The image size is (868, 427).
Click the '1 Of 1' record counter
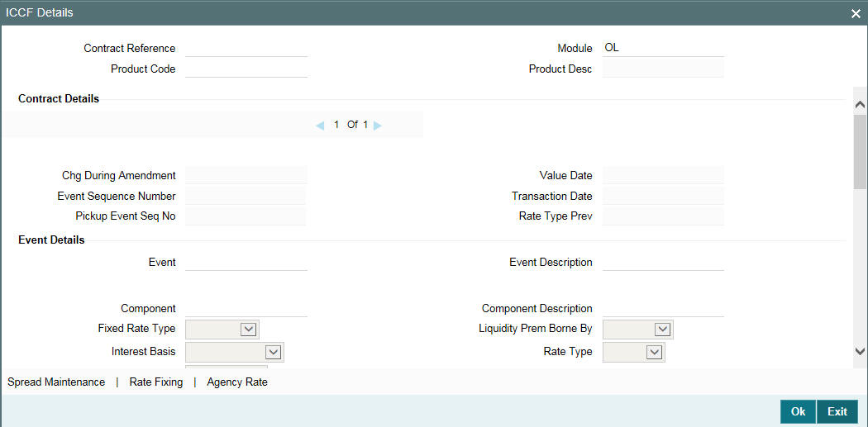tap(351, 125)
